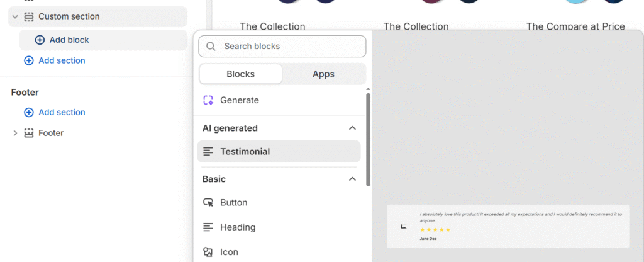644x262 pixels.
Task: Click the Icon block icon
Action: click(208, 252)
